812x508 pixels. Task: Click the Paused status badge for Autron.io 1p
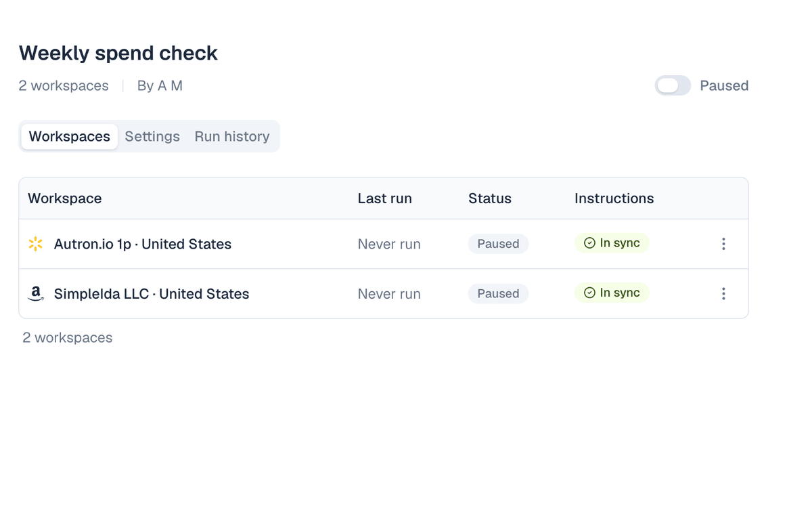click(498, 244)
